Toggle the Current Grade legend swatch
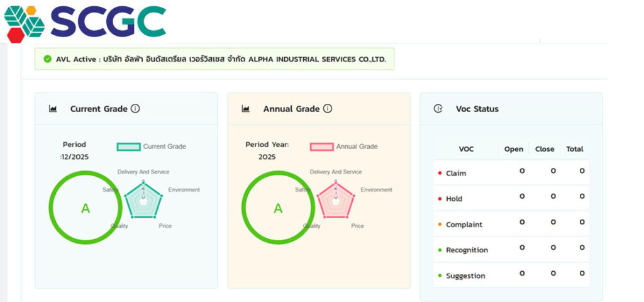 [128, 147]
